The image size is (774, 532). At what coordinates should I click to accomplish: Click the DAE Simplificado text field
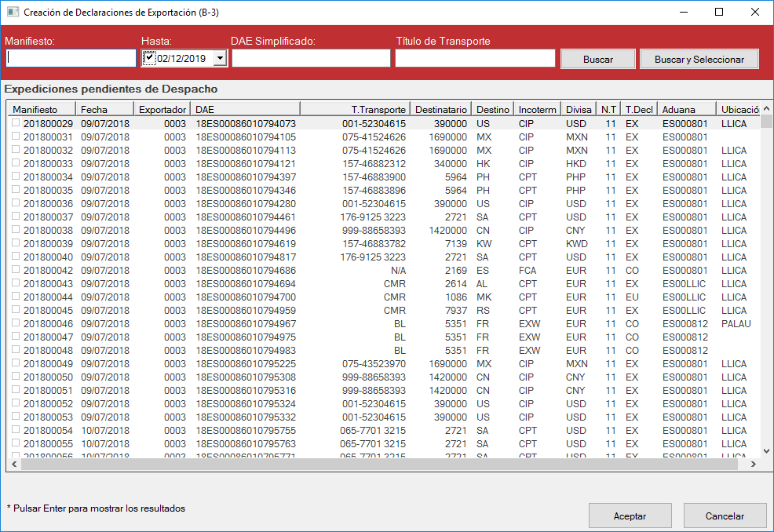click(x=310, y=58)
